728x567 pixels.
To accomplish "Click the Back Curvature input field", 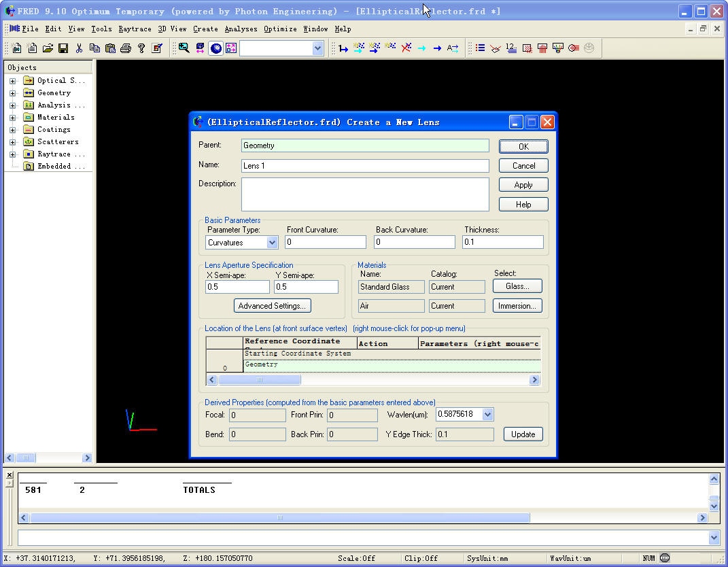I will [414, 242].
